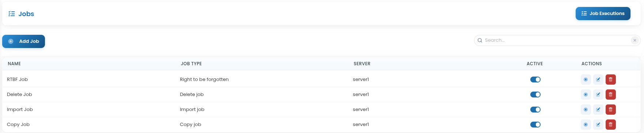
Task: Turn off Copy Job active switch
Action: [535, 125]
